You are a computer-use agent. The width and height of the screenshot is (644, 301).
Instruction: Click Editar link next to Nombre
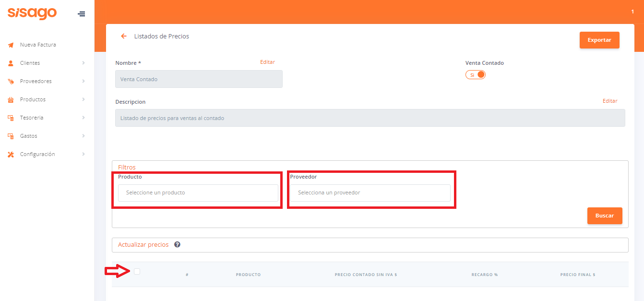click(267, 62)
